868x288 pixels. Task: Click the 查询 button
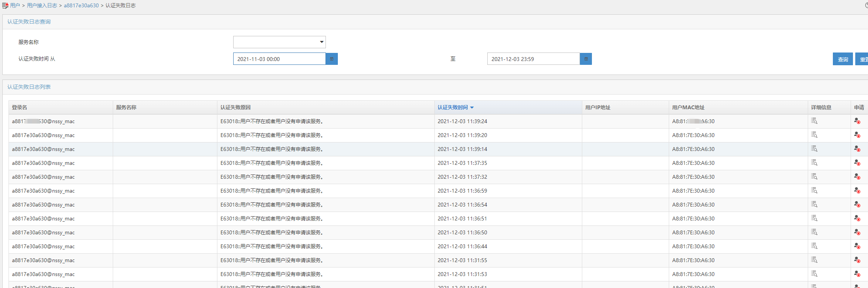coord(843,59)
